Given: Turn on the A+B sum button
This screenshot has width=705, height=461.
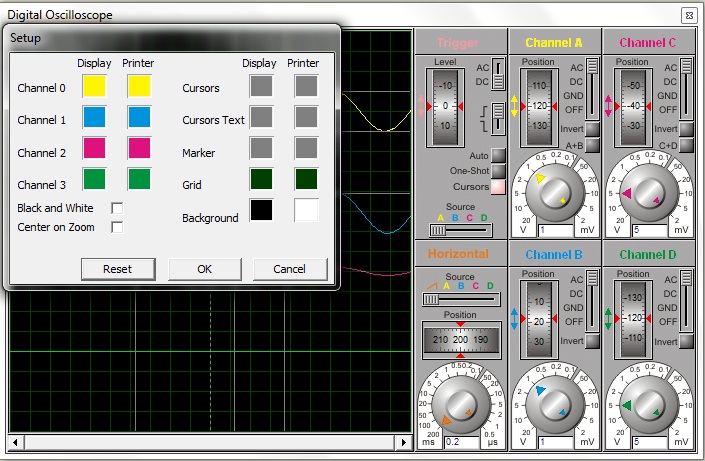Looking at the screenshot, I should click(592, 146).
